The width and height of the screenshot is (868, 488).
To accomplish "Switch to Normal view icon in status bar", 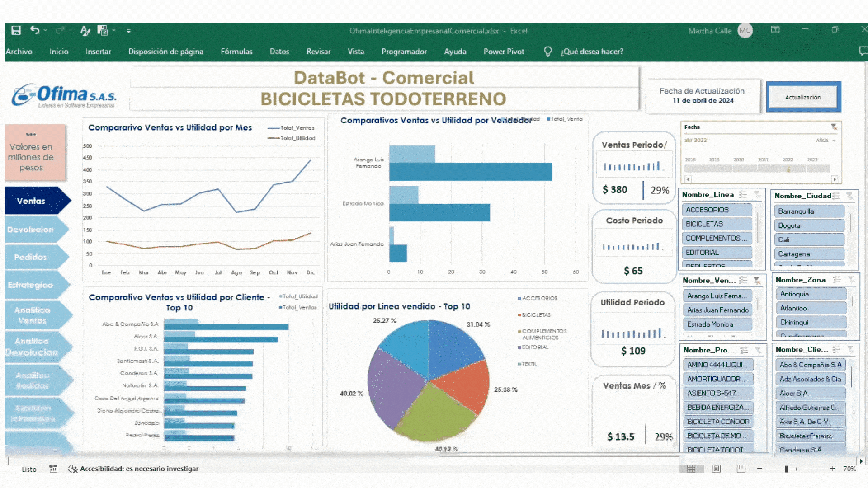I will pyautogui.click(x=691, y=469).
